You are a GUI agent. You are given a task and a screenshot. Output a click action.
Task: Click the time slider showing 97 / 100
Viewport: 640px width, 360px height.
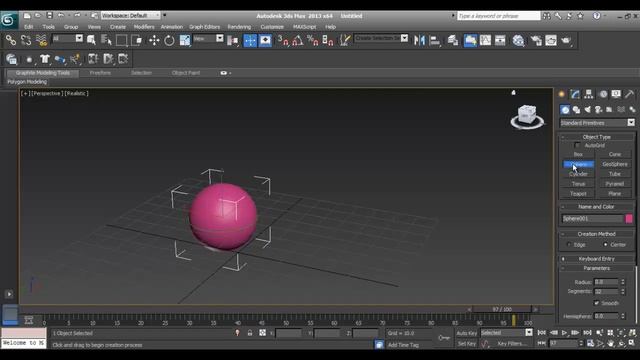(x=502, y=309)
